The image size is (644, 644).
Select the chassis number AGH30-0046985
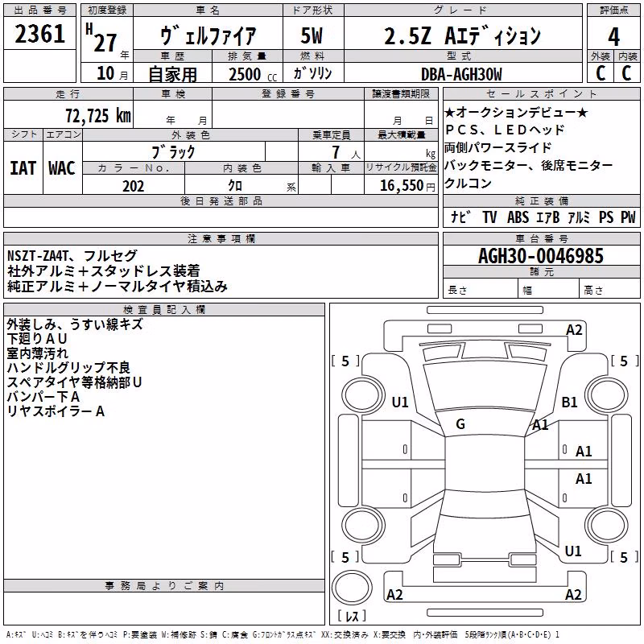541,256
